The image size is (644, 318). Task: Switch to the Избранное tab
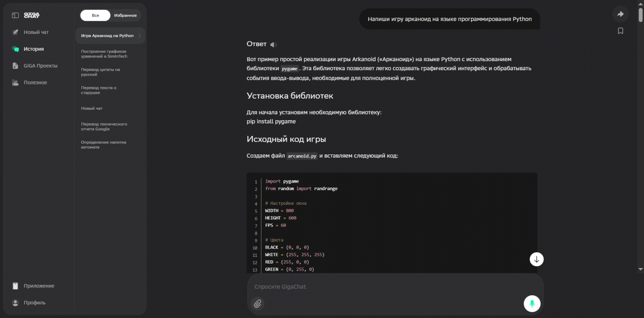pyautogui.click(x=125, y=15)
